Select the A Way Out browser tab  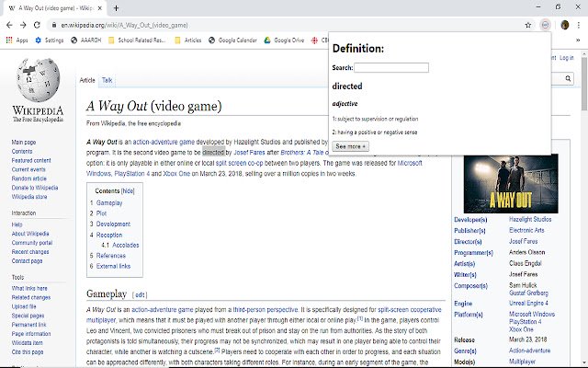55,8
